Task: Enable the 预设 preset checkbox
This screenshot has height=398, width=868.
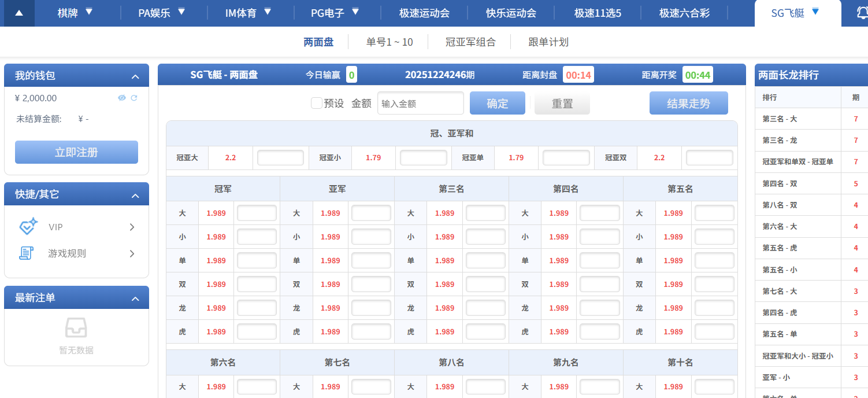Action: click(317, 103)
